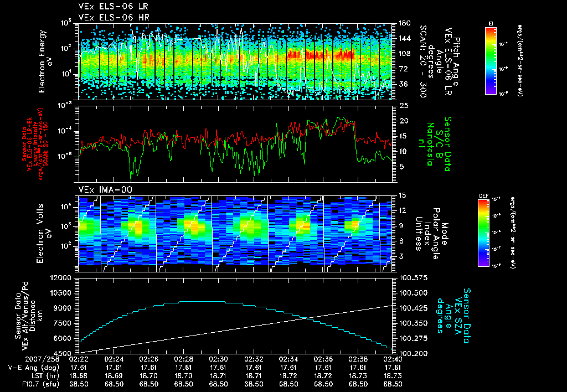Select the 02:24 time tick label
The width and height of the screenshot is (567, 392).
click(114, 359)
